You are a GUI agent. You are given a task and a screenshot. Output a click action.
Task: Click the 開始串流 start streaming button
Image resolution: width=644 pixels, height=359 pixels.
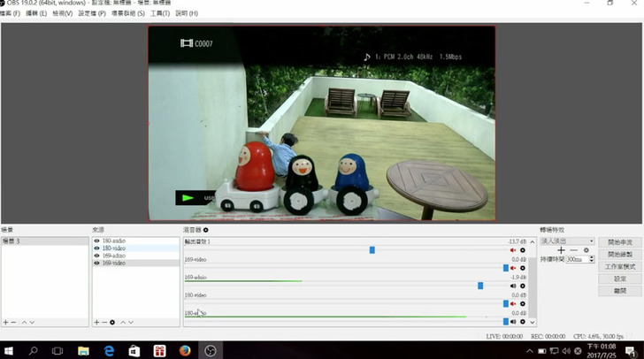click(x=620, y=242)
